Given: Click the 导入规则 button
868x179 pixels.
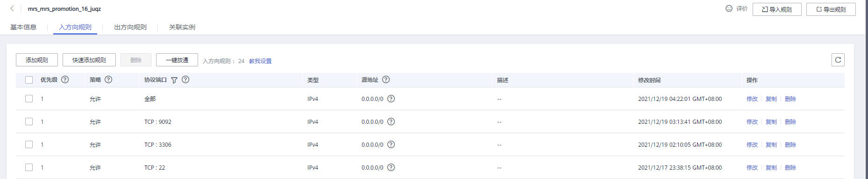Looking at the screenshot, I should tap(777, 9).
